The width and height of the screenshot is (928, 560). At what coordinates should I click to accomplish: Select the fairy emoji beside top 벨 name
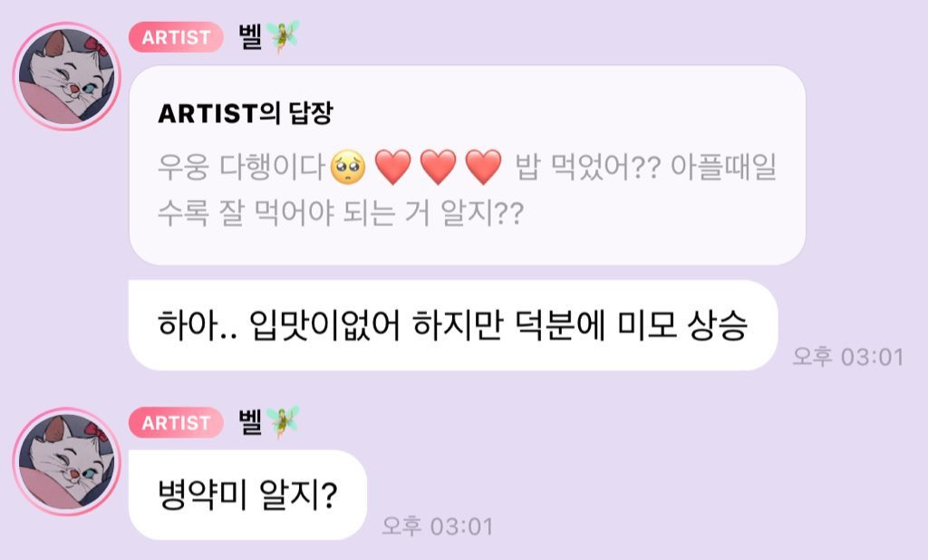283,37
